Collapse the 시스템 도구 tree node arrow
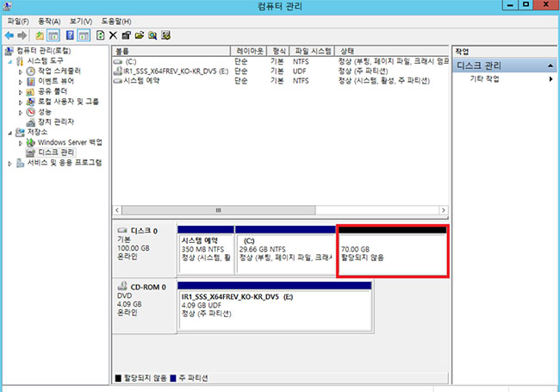The image size is (560, 392). pyautogui.click(x=10, y=61)
